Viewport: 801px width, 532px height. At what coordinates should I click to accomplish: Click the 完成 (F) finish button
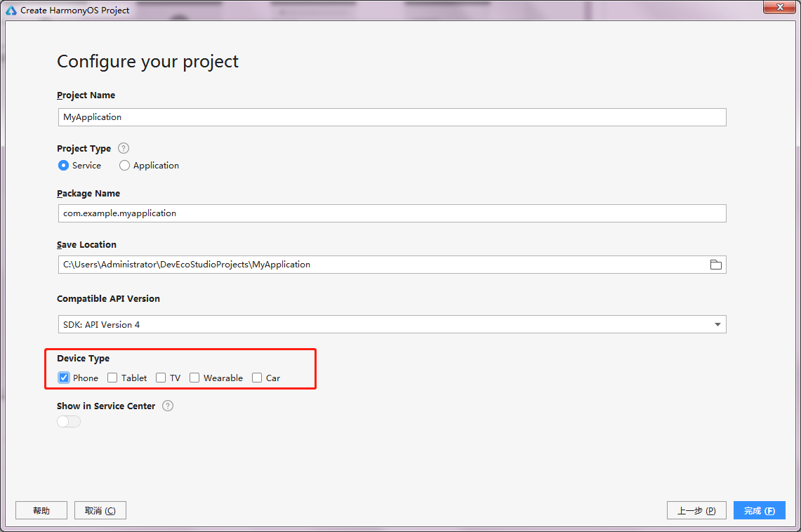point(759,510)
